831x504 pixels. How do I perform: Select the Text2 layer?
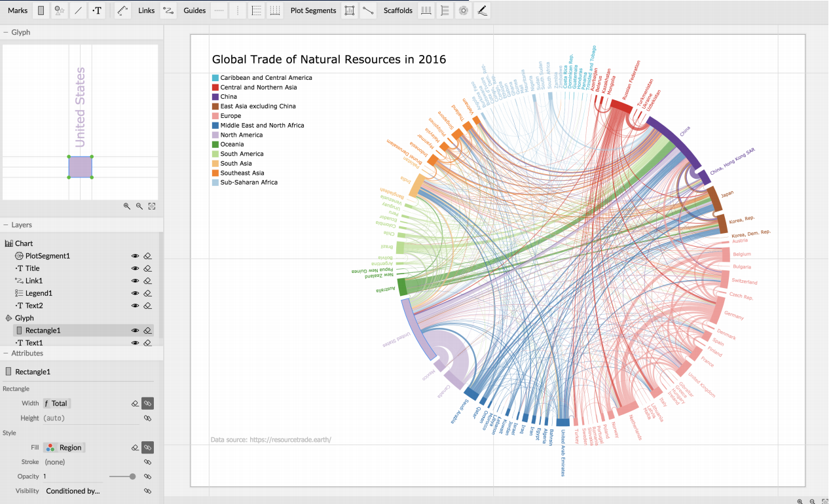coord(34,306)
